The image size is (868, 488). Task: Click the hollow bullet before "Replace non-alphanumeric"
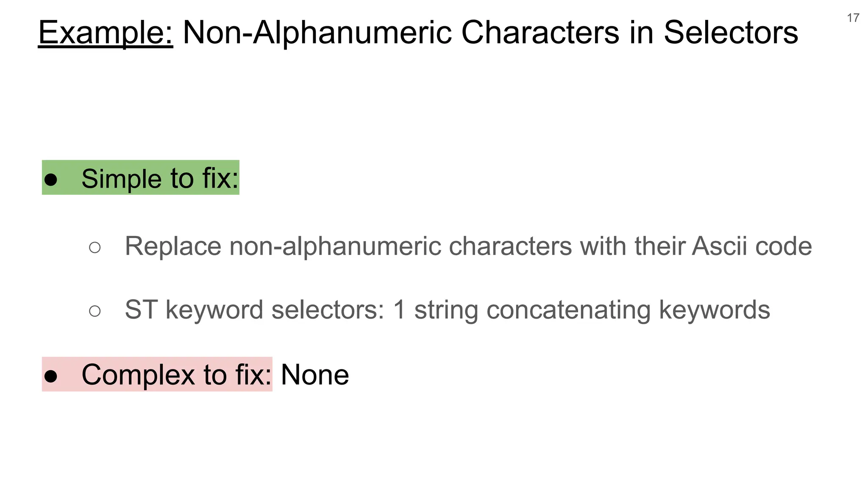pyautogui.click(x=95, y=247)
